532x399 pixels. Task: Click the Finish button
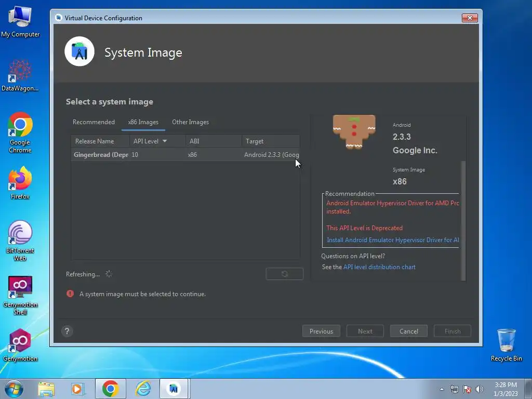[453, 331]
